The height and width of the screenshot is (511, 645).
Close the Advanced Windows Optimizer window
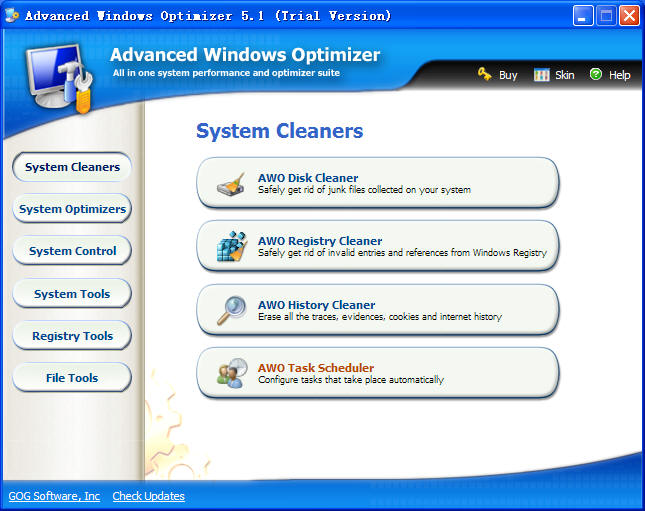point(629,16)
